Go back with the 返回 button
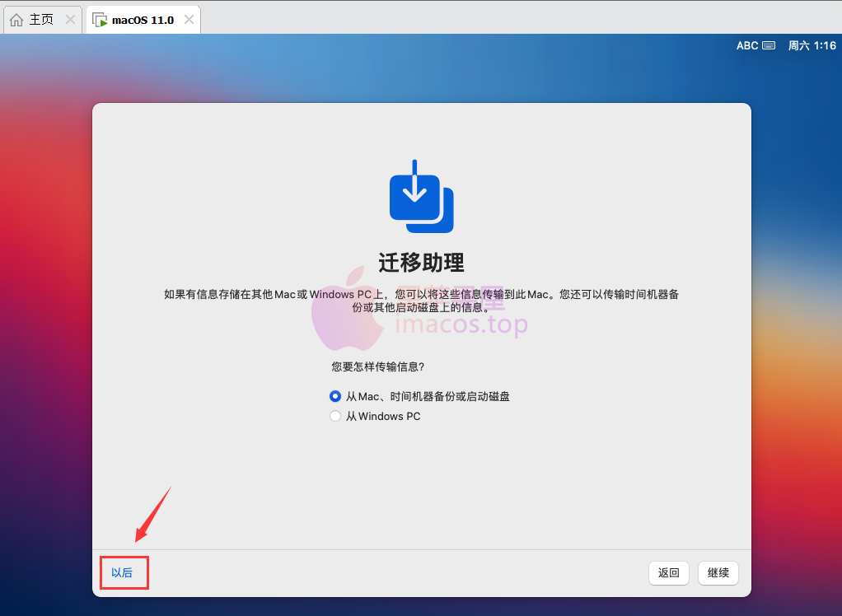The width and height of the screenshot is (842, 616). pyautogui.click(x=668, y=573)
